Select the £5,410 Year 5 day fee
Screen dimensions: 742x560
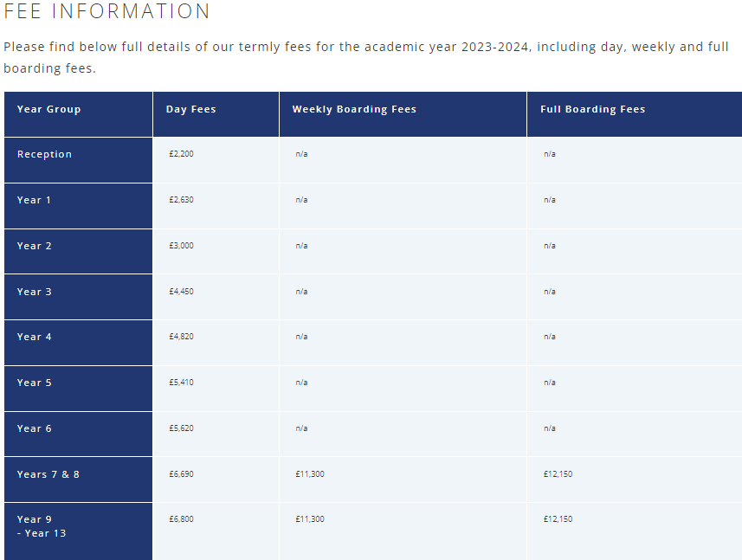[x=181, y=383]
